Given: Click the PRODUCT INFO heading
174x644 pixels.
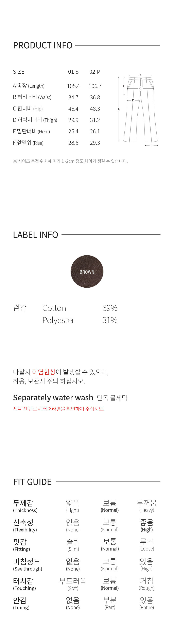Looking at the screenshot, I should coord(43,45).
